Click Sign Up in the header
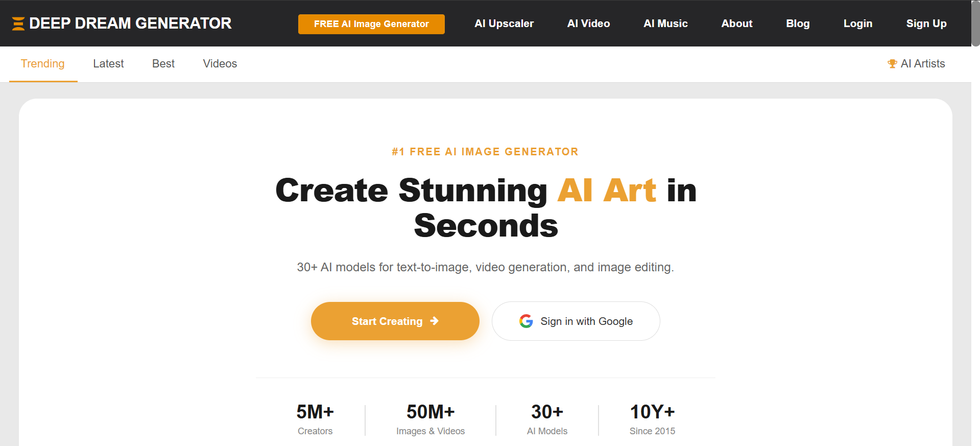This screenshot has width=980, height=446. pos(926,24)
